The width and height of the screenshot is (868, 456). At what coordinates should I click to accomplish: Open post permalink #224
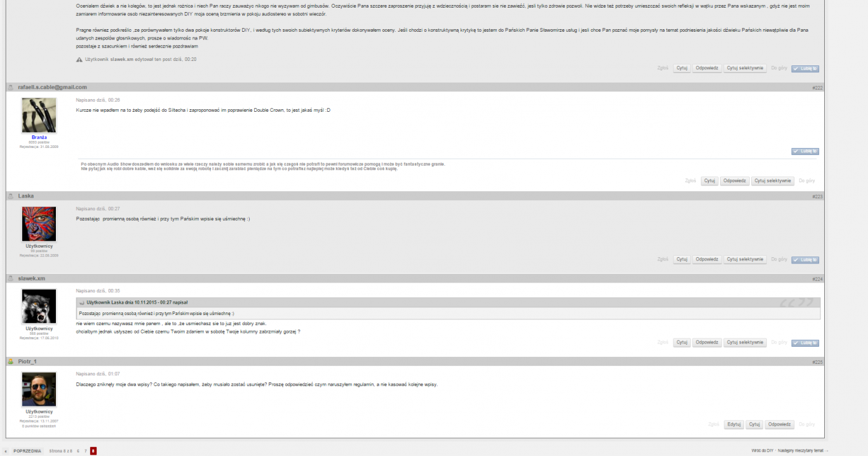(x=817, y=279)
